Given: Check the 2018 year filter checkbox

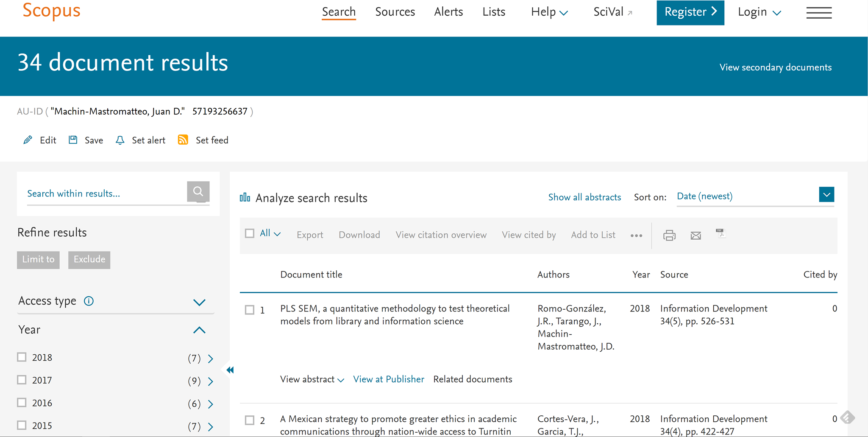Looking at the screenshot, I should coord(22,357).
